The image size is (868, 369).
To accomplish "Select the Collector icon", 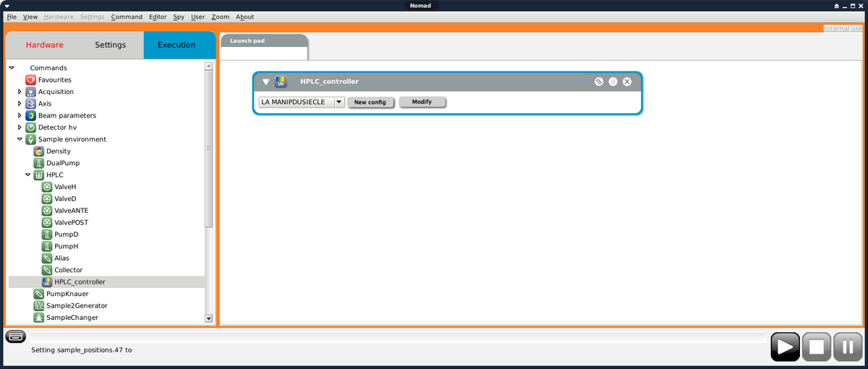I will (x=47, y=270).
